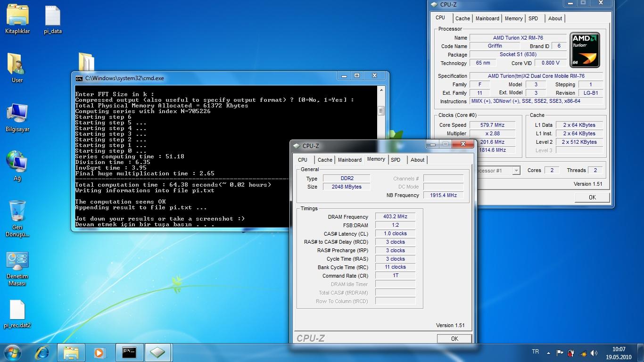Open Memory tab in rear CPU-Z window
The height and width of the screenshot is (362, 644).
(514, 18)
